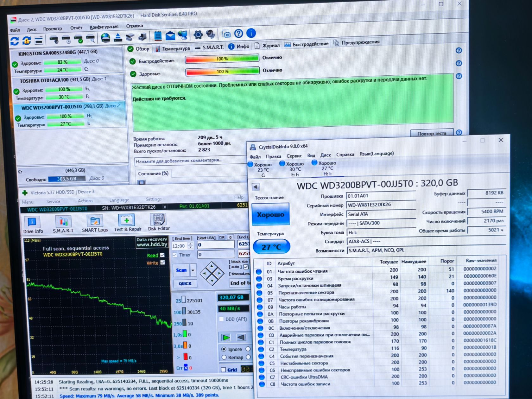Image resolution: width=532 pixels, height=399 pixels.
Task: Click the QUICK scan button
Action: (185, 283)
